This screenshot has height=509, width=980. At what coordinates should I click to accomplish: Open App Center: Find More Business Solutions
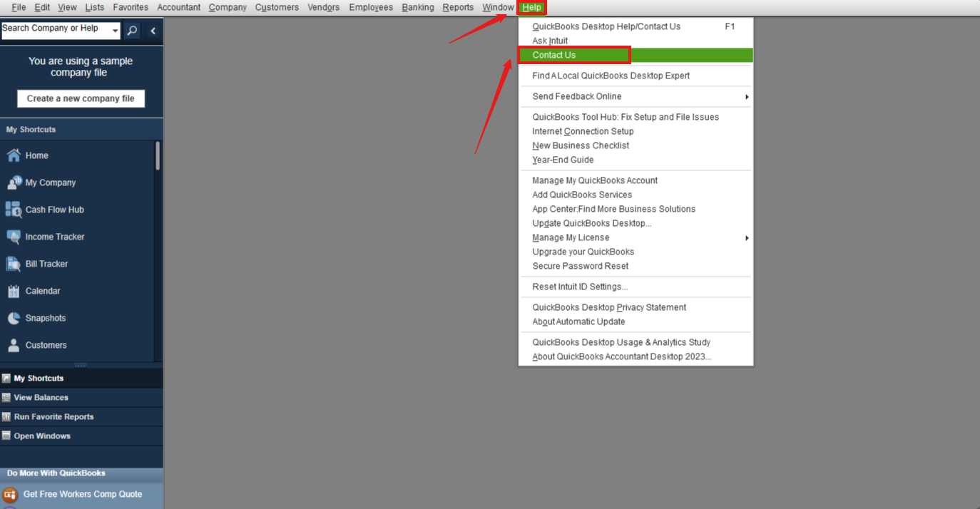(x=636, y=209)
